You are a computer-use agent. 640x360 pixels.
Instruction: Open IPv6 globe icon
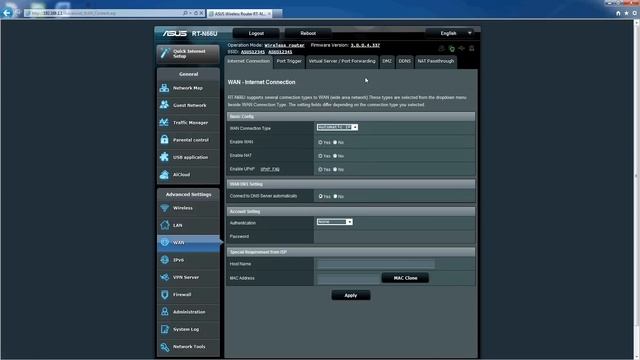[164, 260]
